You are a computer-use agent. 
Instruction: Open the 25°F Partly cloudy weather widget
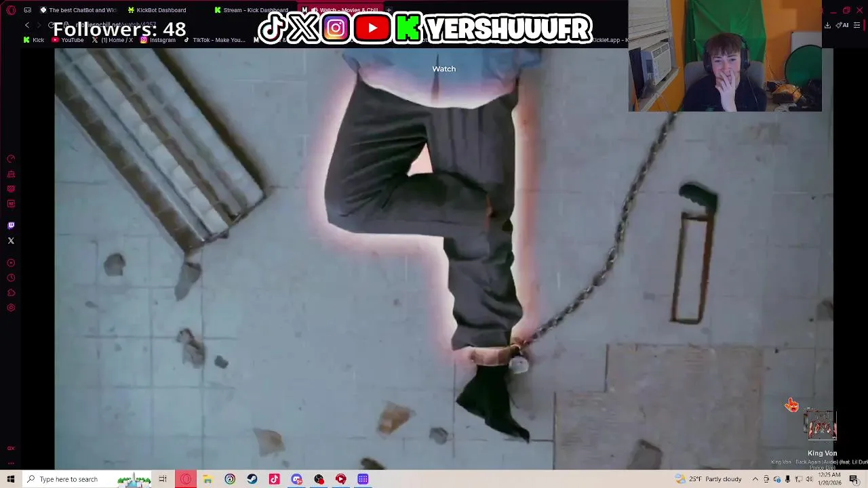709,479
